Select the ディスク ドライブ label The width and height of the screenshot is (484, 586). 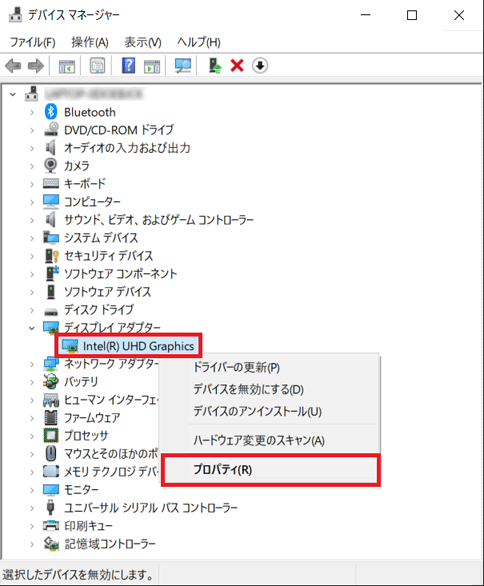point(99,310)
